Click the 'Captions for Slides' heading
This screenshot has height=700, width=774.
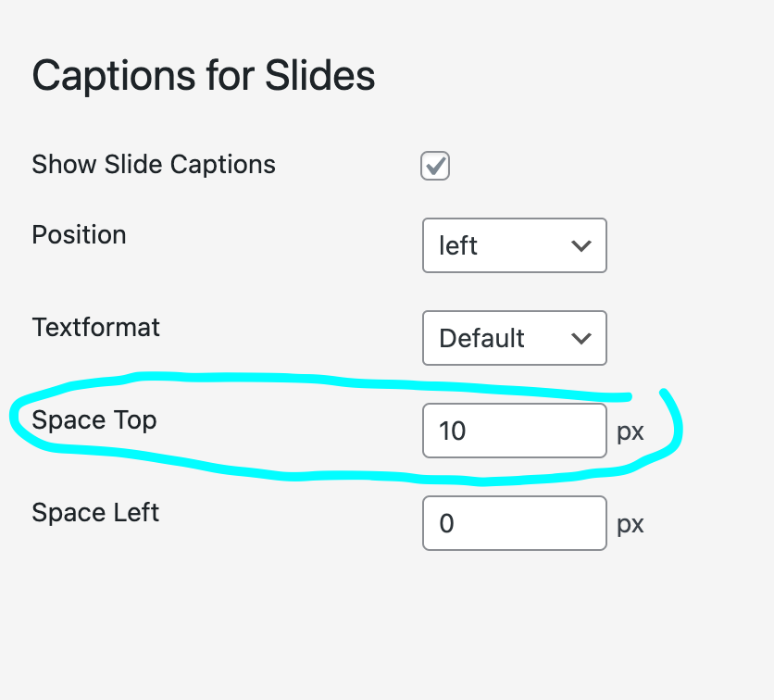pyautogui.click(x=204, y=76)
